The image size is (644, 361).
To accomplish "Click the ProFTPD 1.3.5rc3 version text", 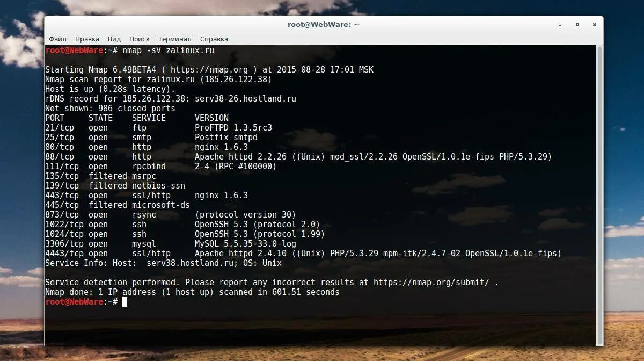I will (x=233, y=128).
